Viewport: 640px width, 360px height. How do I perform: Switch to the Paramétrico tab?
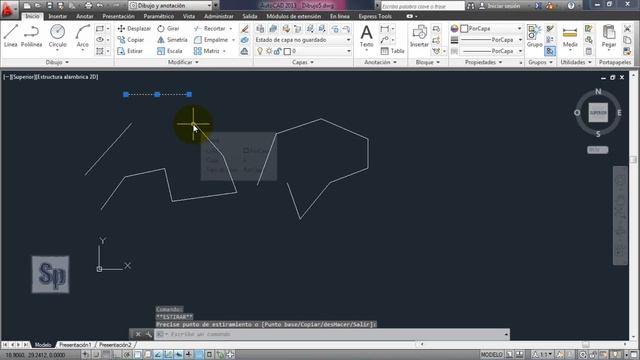point(158,16)
